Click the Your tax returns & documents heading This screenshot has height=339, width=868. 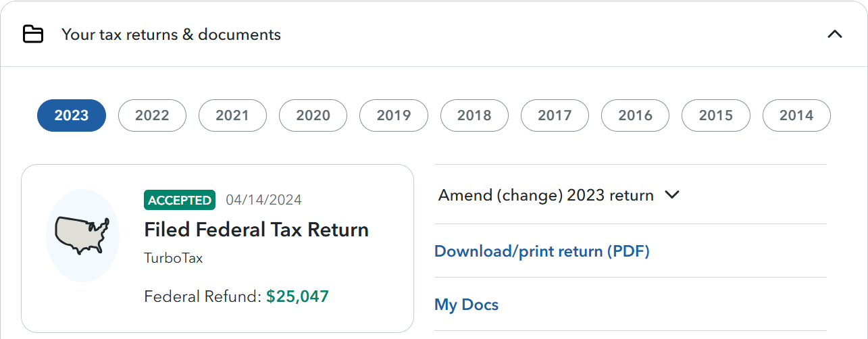171,34
